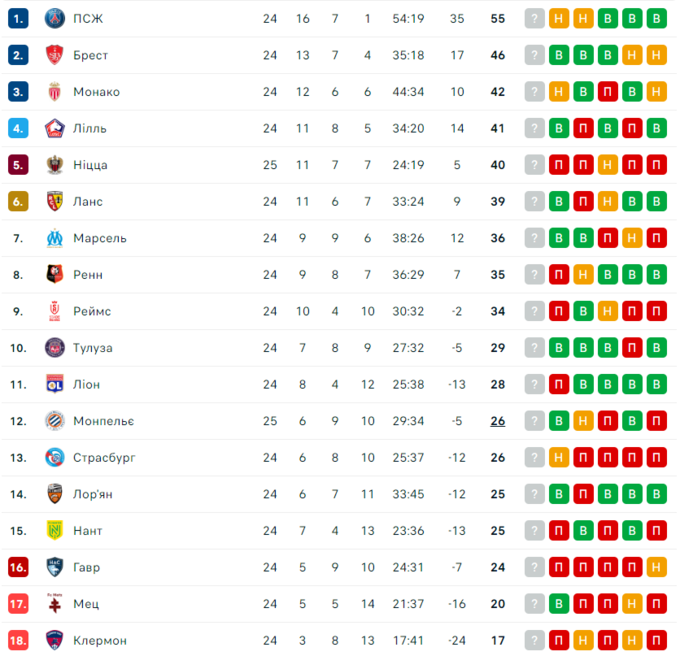Click the Lille club logo

[55, 128]
